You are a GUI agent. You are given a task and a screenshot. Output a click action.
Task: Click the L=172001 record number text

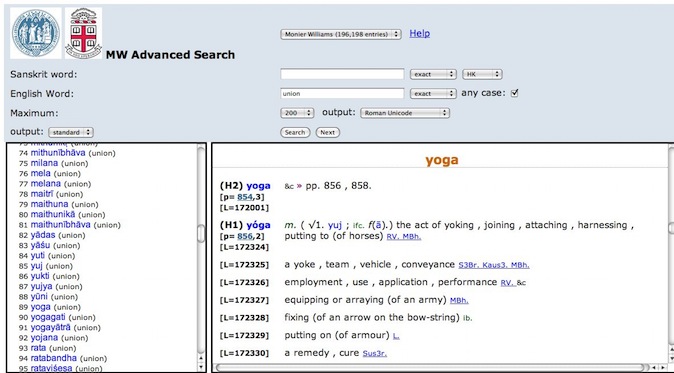[x=244, y=208]
